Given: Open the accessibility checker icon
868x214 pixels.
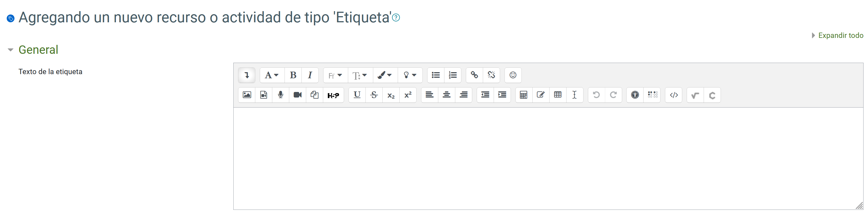Looking at the screenshot, I should [635, 95].
